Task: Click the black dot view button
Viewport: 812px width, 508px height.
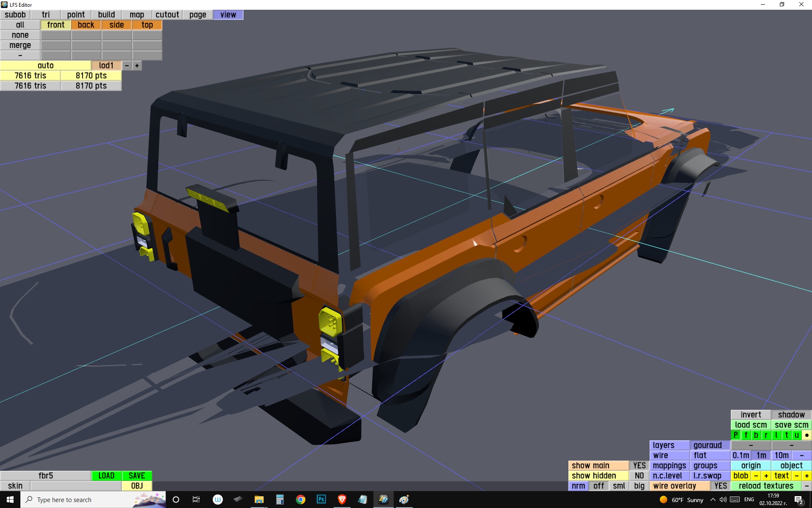Action: pyautogui.click(x=807, y=435)
